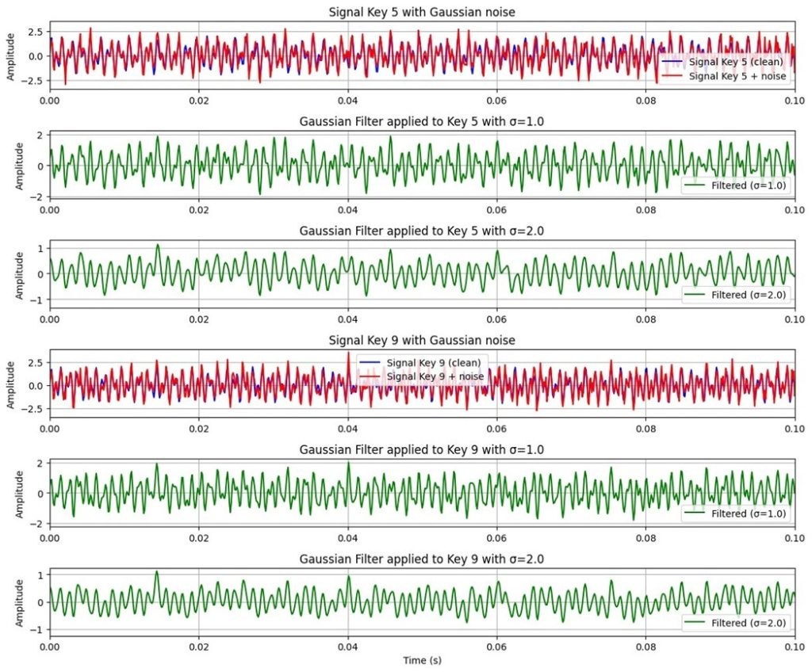Click the Filtered (σ=2.0) legend in Key 5 plot

click(734, 295)
